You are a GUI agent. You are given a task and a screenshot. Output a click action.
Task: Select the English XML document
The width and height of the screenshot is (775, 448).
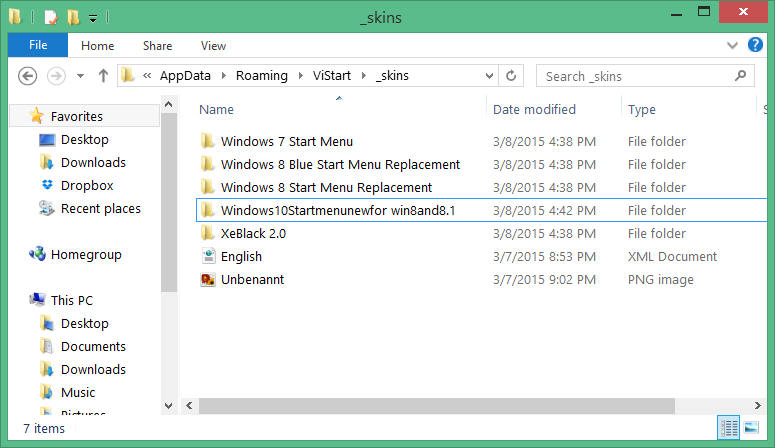point(241,257)
